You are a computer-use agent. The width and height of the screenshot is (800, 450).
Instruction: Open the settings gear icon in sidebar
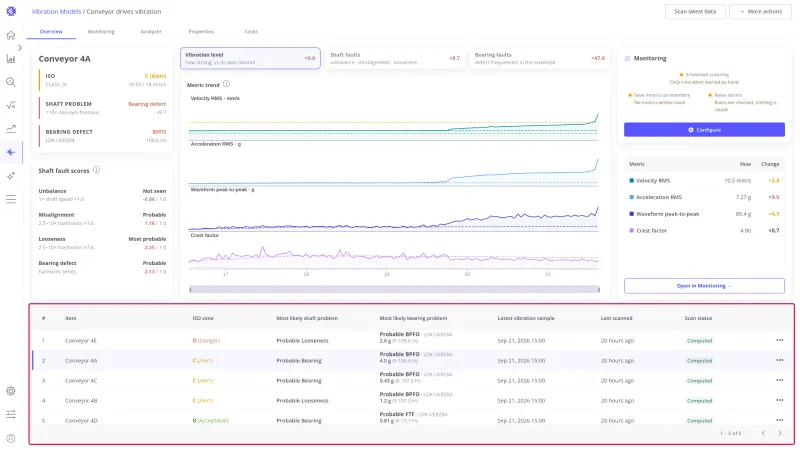(x=11, y=391)
